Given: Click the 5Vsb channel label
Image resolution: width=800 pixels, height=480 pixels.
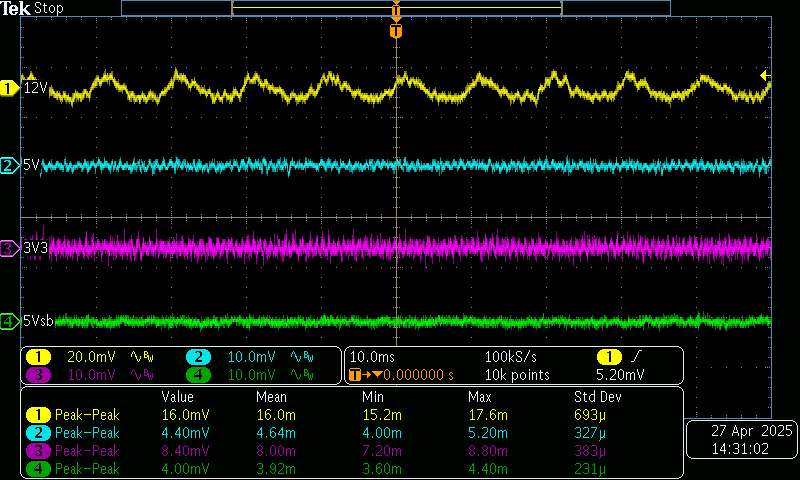Looking at the screenshot, I should coord(38,321).
